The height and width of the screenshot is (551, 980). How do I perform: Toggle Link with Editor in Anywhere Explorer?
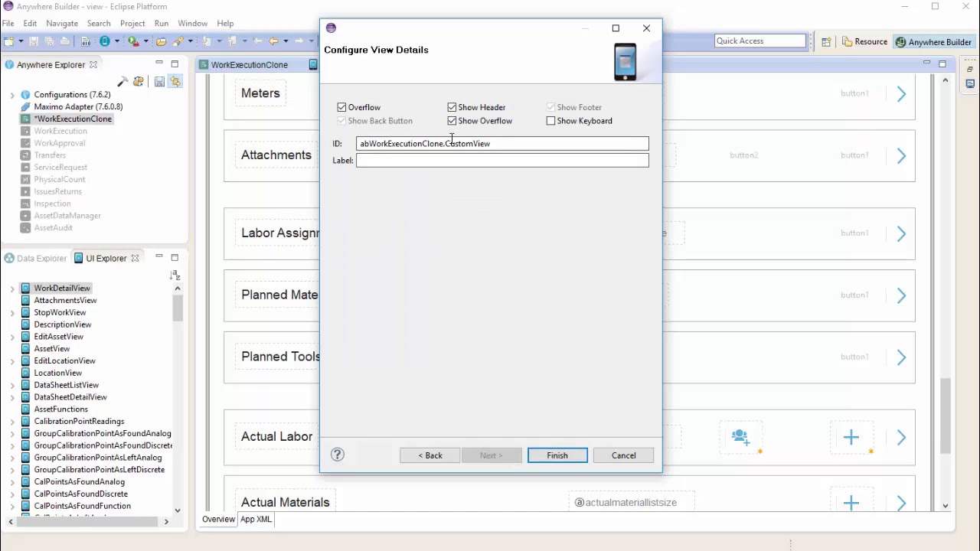[x=175, y=81]
